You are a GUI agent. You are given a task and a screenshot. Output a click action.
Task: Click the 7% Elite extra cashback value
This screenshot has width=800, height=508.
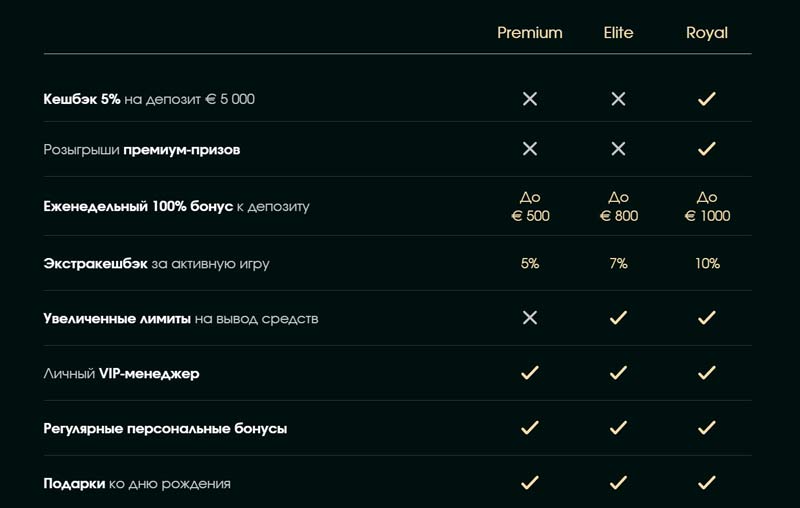618,264
